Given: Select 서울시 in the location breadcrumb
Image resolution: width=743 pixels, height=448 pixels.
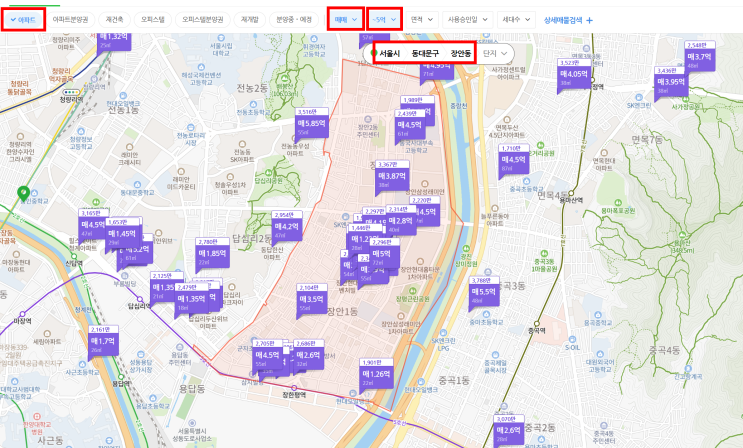Looking at the screenshot, I should point(390,53).
